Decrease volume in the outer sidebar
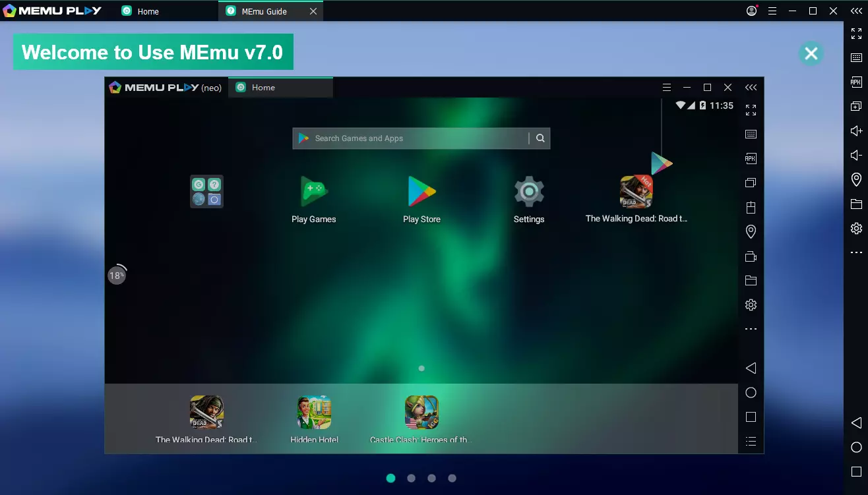This screenshot has width=868, height=495. [x=856, y=155]
